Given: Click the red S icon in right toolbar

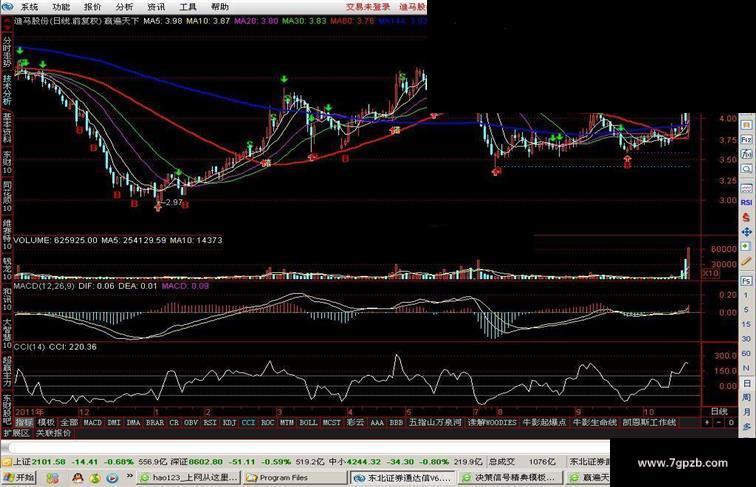Looking at the screenshot, I should 746,217.
